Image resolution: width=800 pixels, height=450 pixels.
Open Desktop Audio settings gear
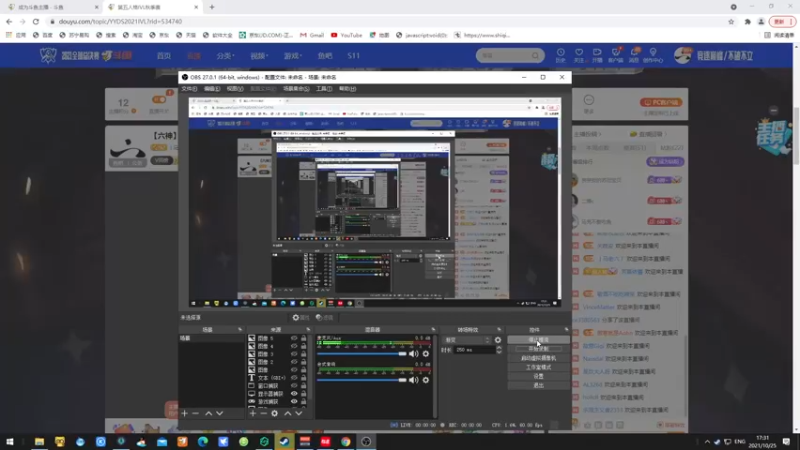426,380
